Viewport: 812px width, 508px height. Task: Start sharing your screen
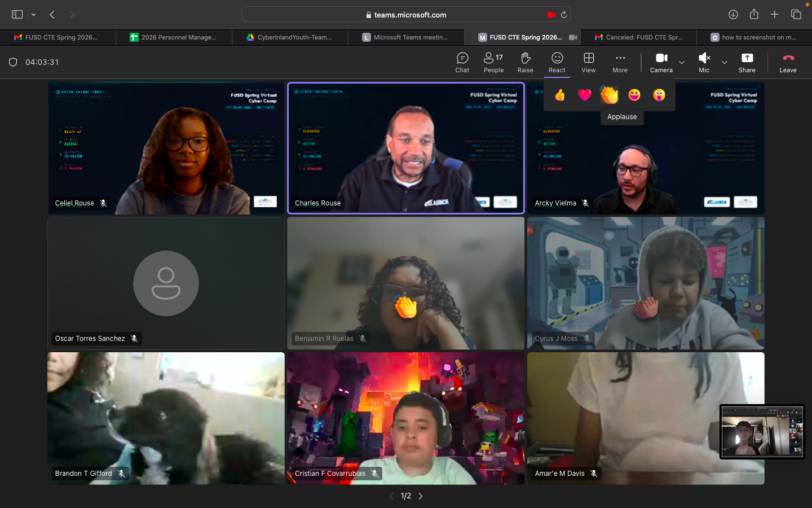tap(747, 62)
